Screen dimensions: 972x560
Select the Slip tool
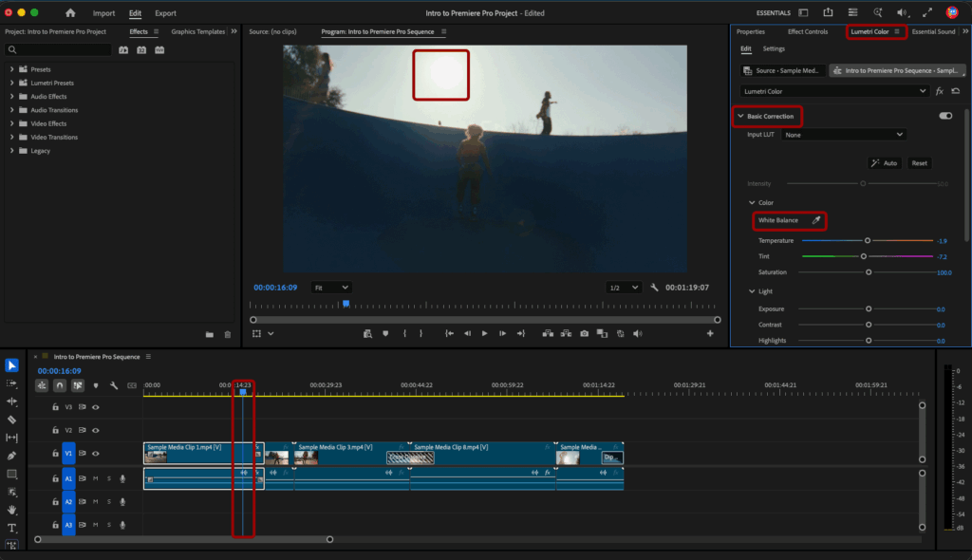pyautogui.click(x=11, y=438)
